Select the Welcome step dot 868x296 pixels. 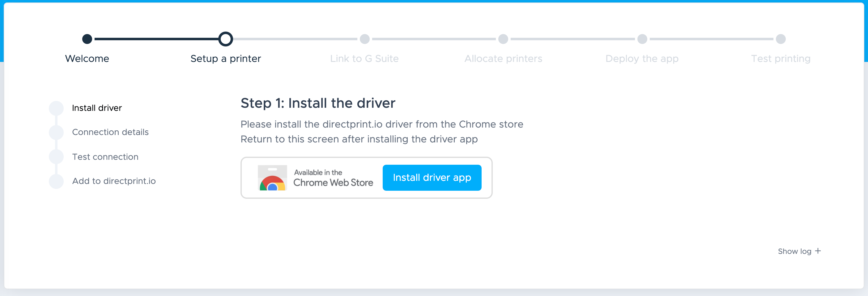coord(87,39)
